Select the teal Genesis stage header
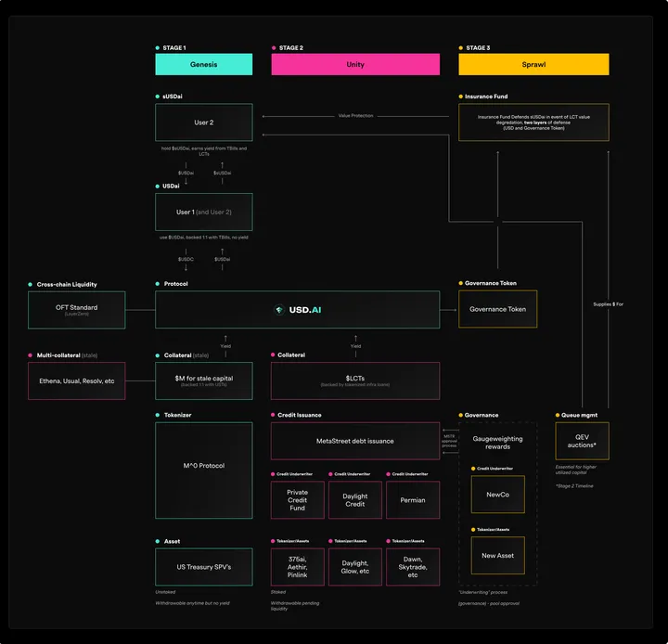The height and width of the screenshot is (644, 668). [x=203, y=65]
